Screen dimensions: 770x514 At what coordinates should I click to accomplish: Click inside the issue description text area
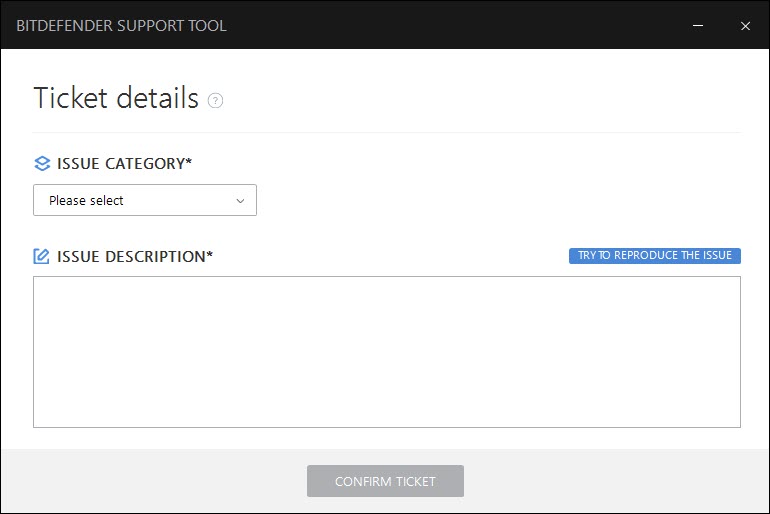387,352
